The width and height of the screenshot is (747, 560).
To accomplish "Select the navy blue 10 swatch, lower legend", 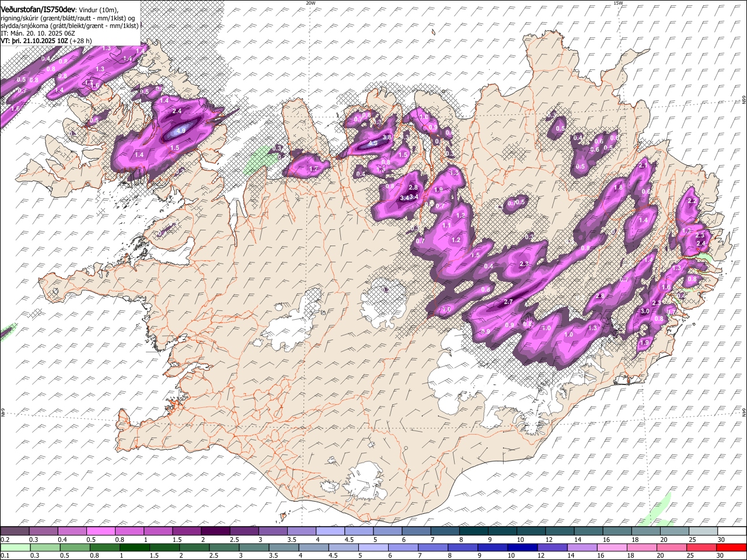I will tap(522, 547).
